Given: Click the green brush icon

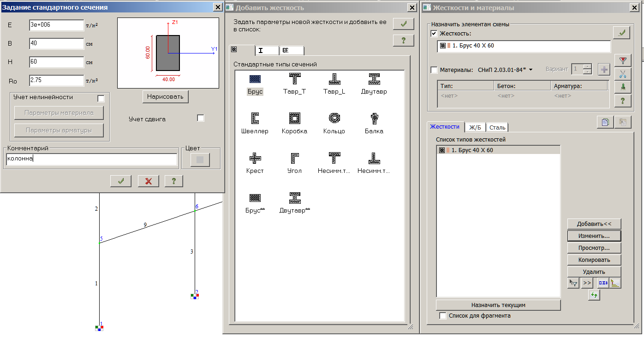Looking at the screenshot, I should [x=623, y=88].
